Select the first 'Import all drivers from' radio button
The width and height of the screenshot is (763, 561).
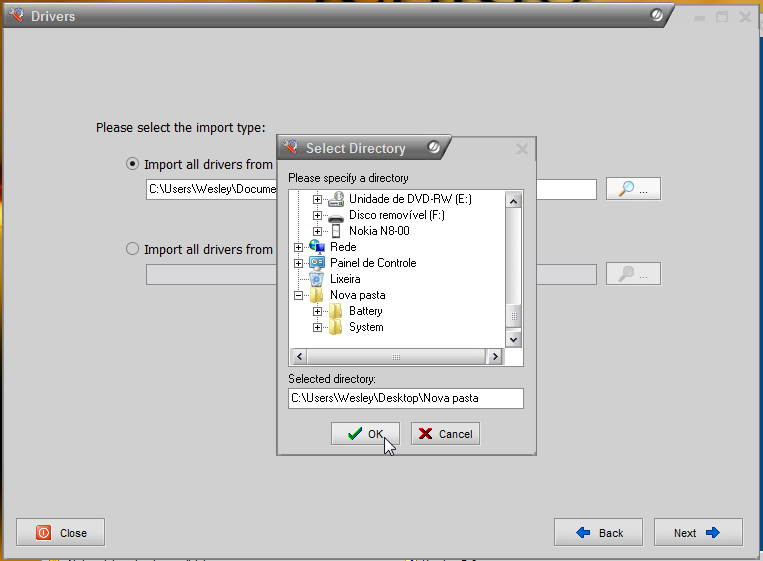tap(133, 164)
